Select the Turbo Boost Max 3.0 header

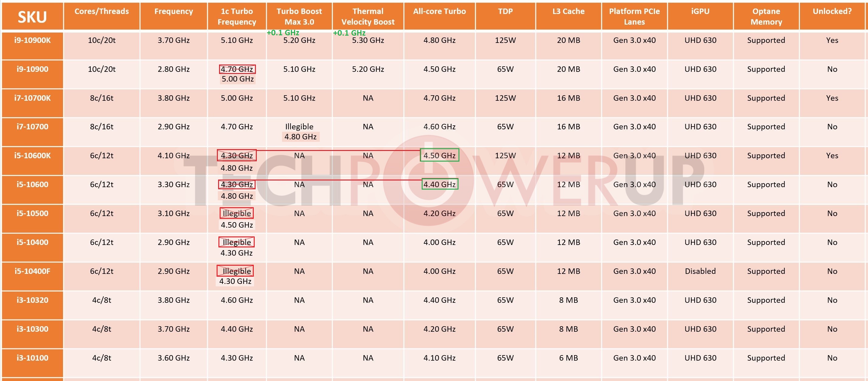point(299,16)
